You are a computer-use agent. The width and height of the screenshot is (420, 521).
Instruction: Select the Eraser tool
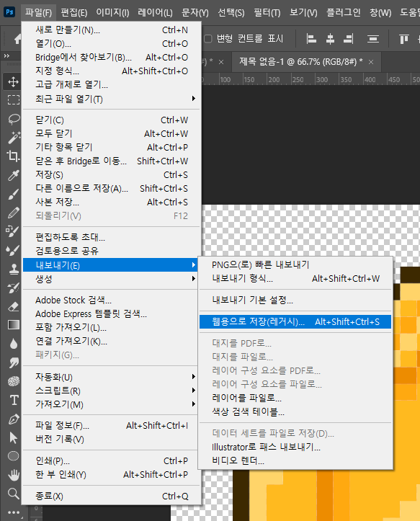[x=13, y=306]
